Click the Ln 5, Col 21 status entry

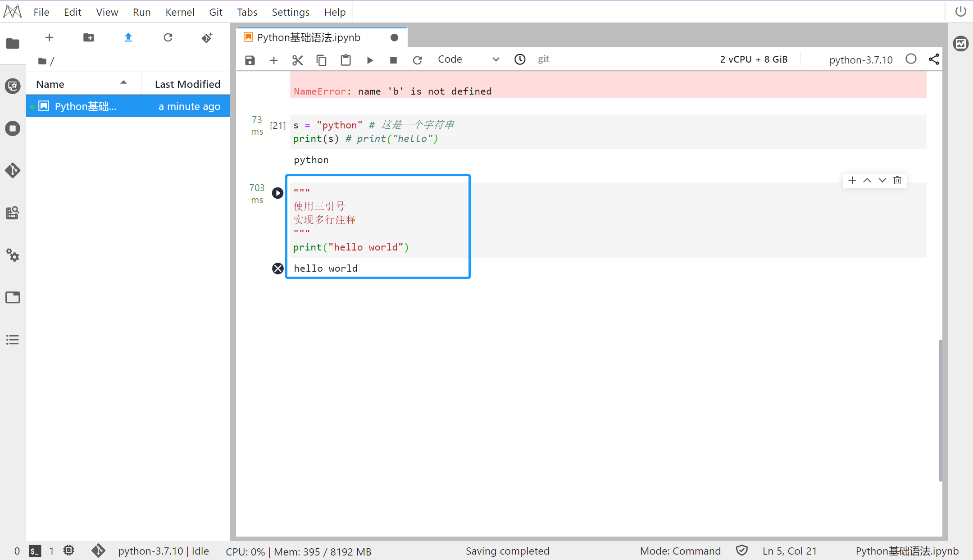click(790, 551)
